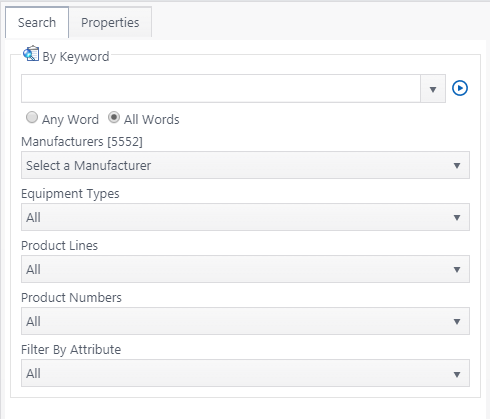Click inside the keyword search text field
Screen dimensions: 490x419
click(x=221, y=89)
